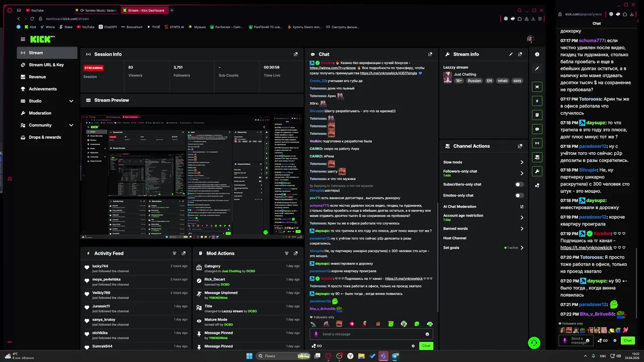This screenshot has width=644, height=362.
Task: Toggle Subscribers-only chat switch
Action: point(519,185)
